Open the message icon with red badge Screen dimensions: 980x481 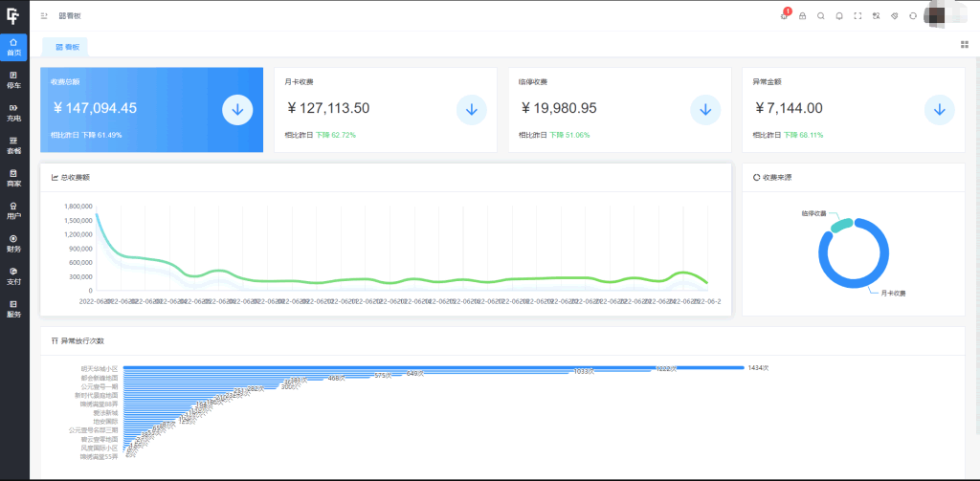[x=785, y=15]
